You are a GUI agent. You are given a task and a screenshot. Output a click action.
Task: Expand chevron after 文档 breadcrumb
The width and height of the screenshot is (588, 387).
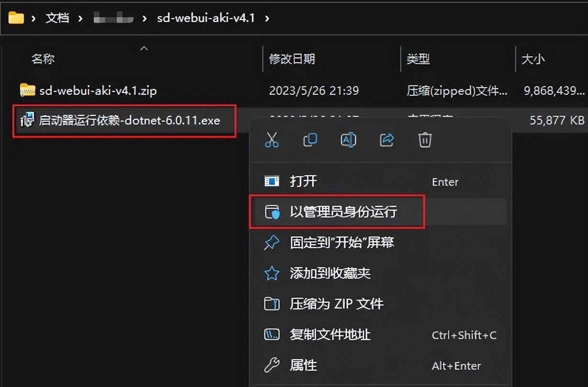(80, 18)
